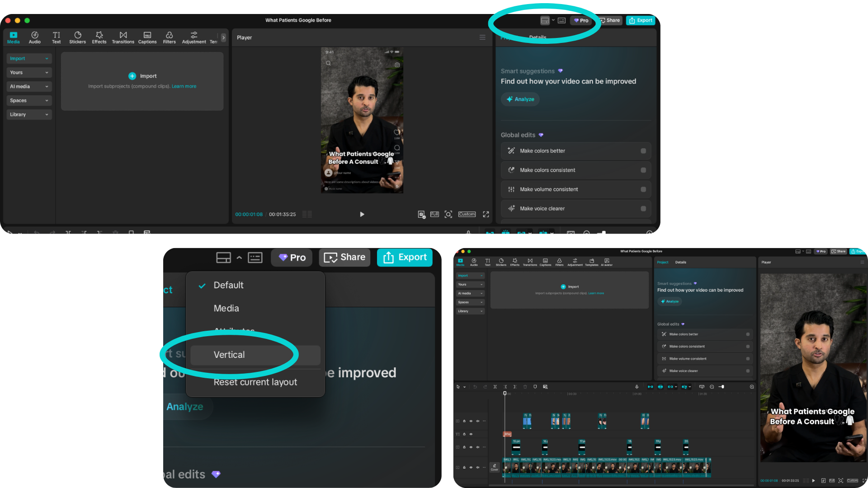This screenshot has width=868, height=488.
Task: Open the Learn more link
Action: pos(184,86)
